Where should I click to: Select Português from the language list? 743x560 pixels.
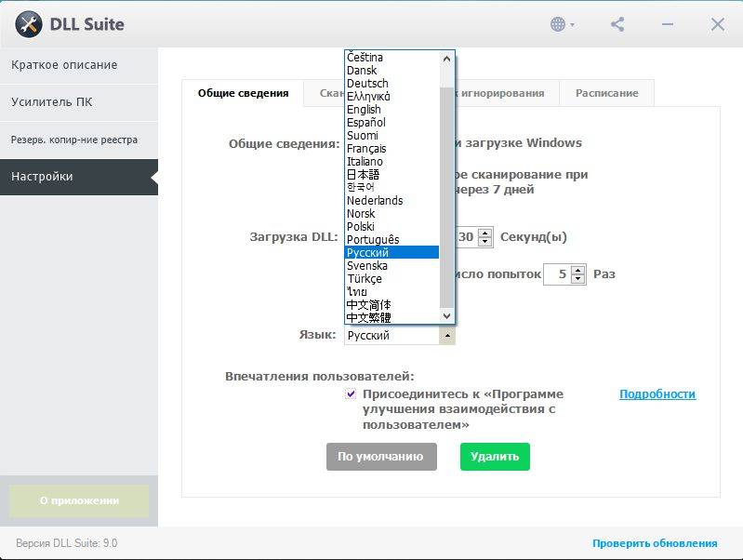point(391,239)
